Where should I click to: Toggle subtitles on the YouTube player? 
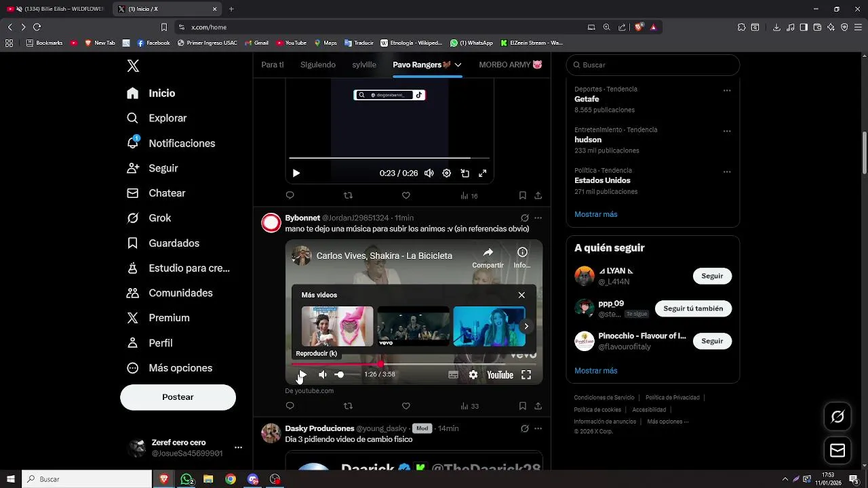tap(453, 375)
